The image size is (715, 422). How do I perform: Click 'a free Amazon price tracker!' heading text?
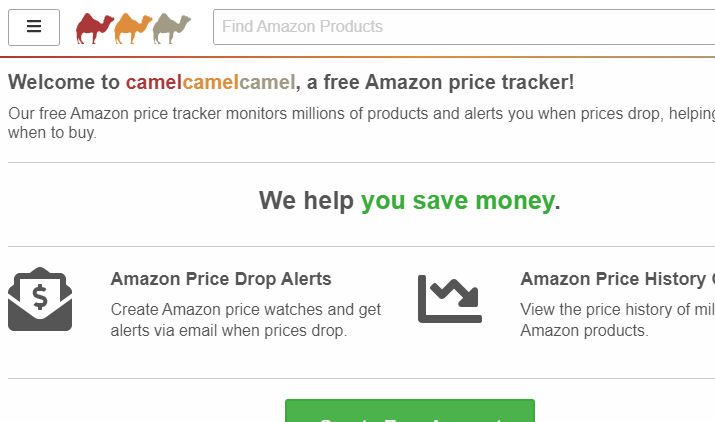[x=440, y=83]
